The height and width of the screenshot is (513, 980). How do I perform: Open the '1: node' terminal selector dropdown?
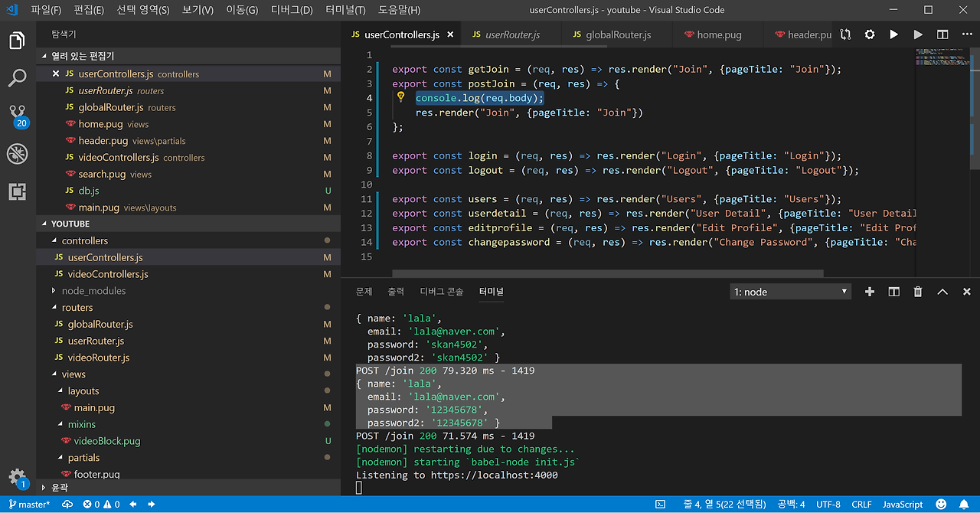click(x=790, y=292)
